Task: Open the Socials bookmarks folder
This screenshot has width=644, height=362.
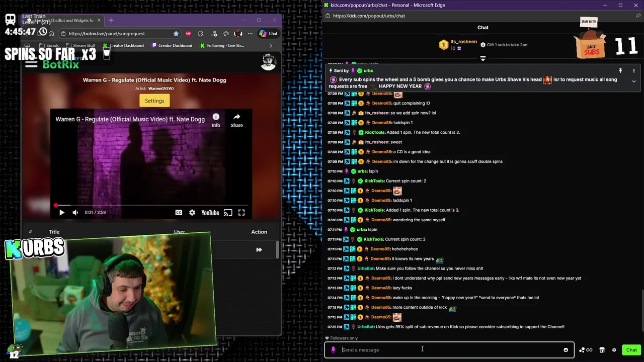Action: click(48, 45)
